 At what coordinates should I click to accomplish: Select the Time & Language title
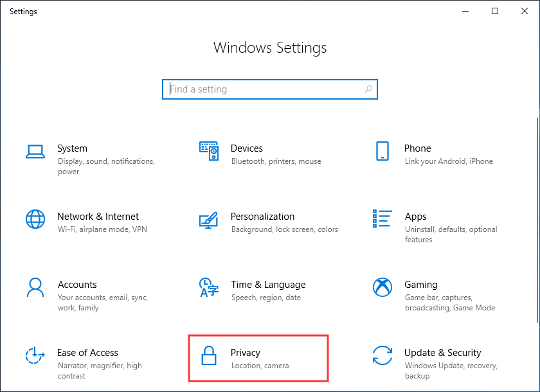coord(268,285)
